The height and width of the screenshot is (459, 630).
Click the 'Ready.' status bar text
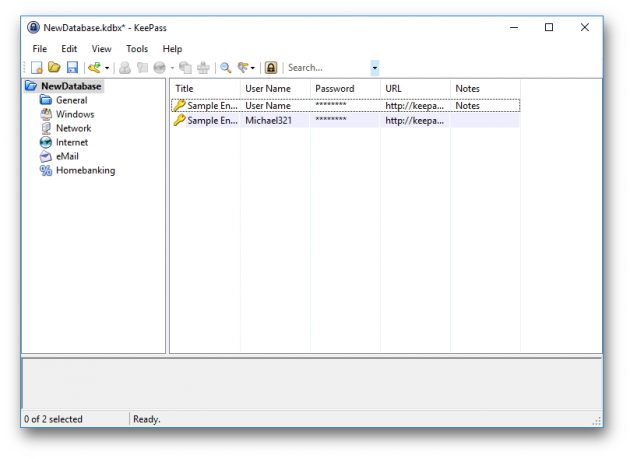147,419
